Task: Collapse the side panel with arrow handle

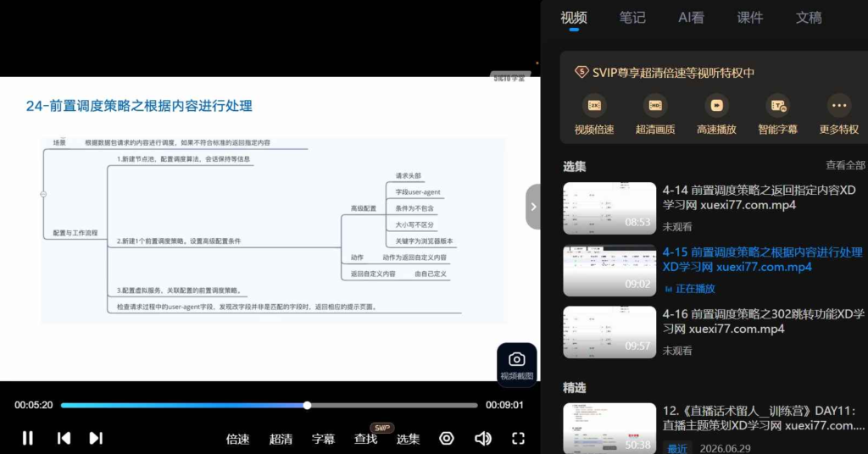Action: tap(532, 207)
